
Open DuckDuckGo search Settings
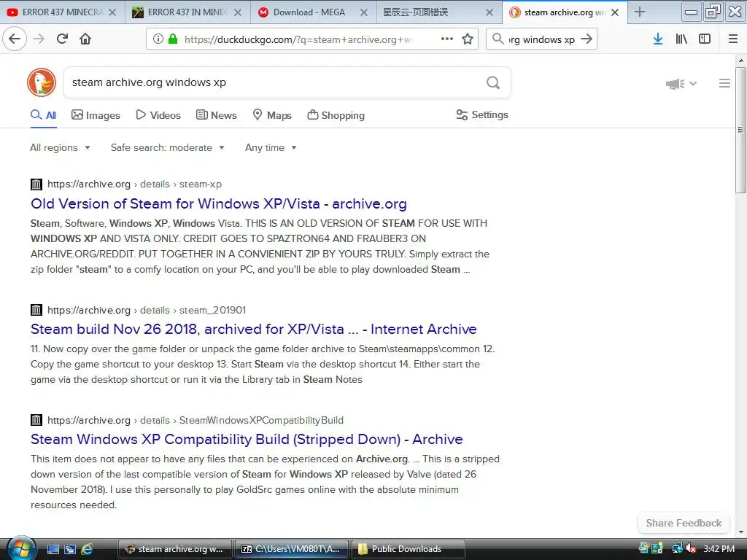(482, 114)
